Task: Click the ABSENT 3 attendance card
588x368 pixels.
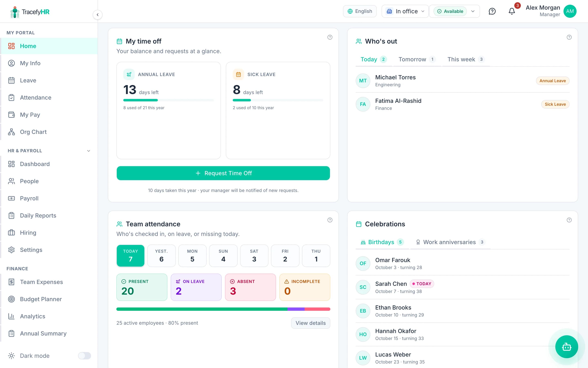Action: click(250, 287)
